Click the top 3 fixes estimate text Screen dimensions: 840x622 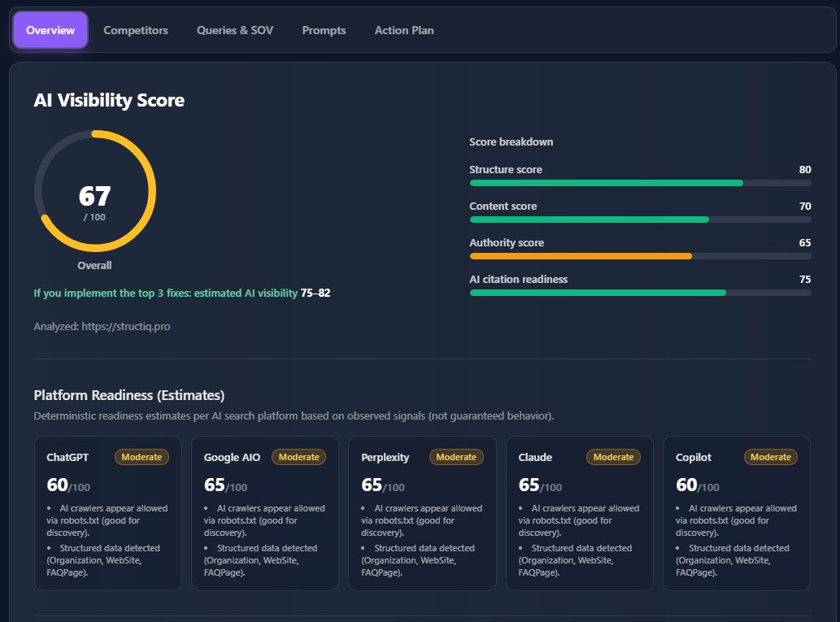pyautogui.click(x=181, y=293)
